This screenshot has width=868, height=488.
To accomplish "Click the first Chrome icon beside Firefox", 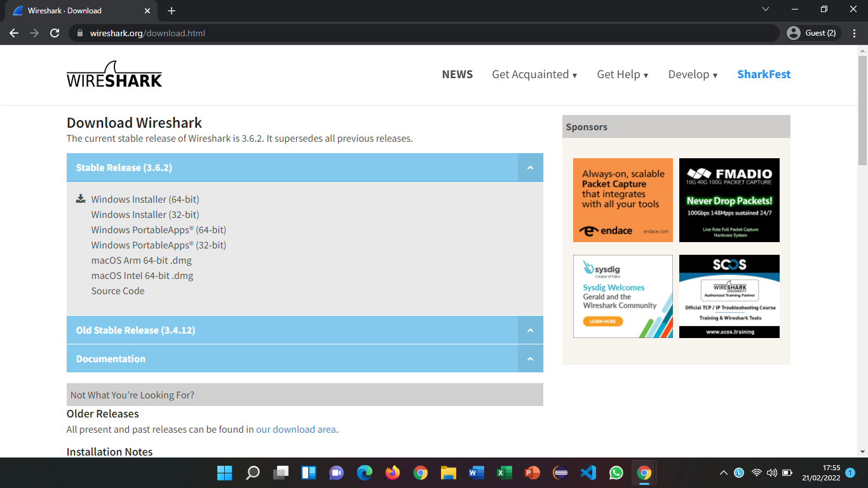I will tap(420, 473).
